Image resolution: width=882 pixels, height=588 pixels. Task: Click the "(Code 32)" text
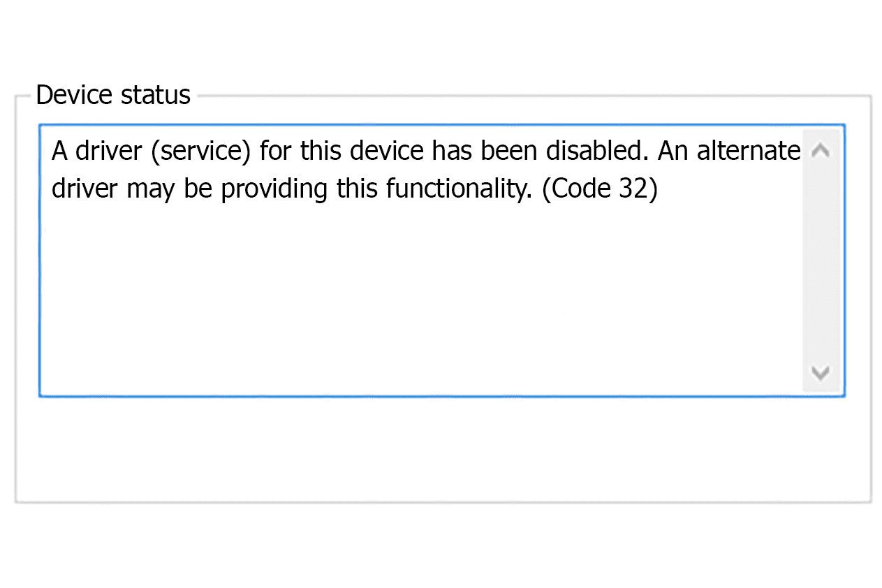(x=600, y=190)
